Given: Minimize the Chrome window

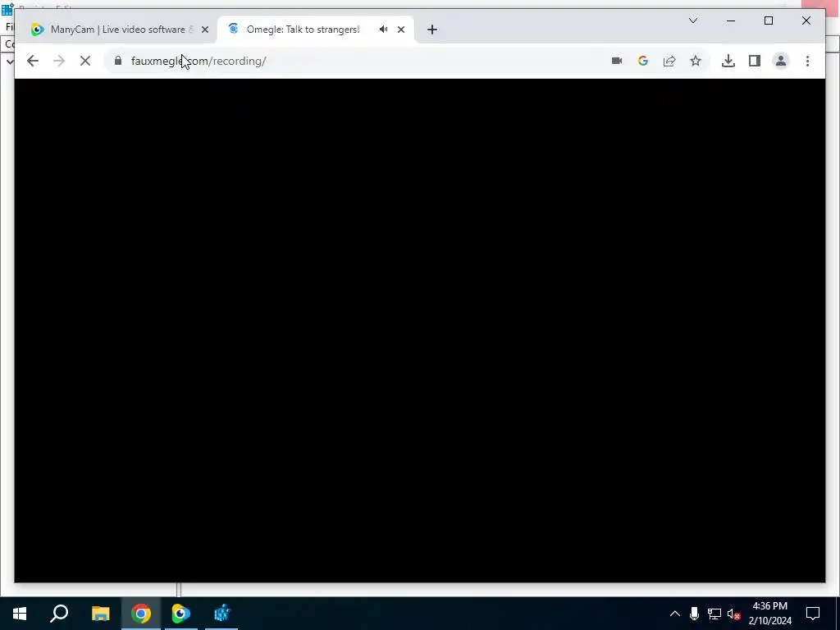Looking at the screenshot, I should [x=731, y=21].
